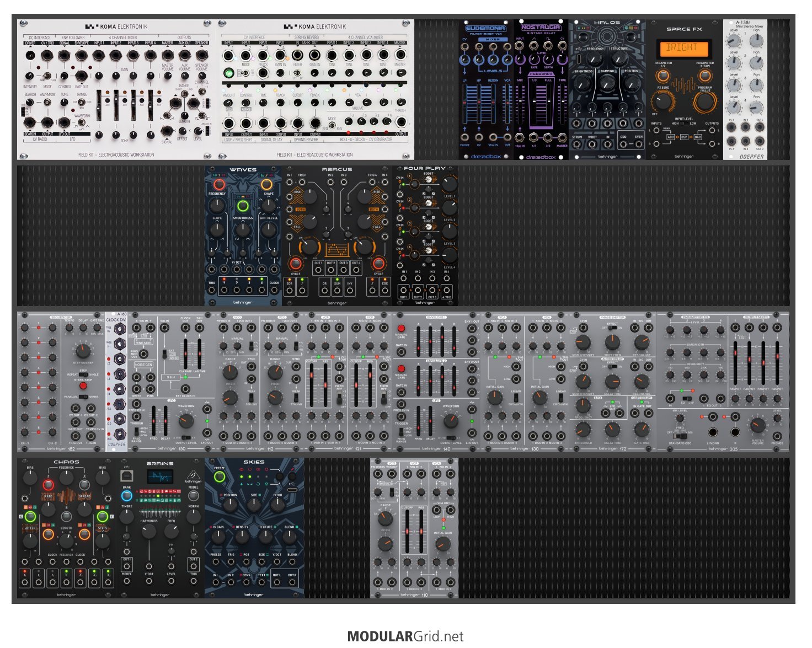Viewport: 812px width, 648px height.
Task: Click the HARMONICS knob on Brains
Action: coord(149,532)
